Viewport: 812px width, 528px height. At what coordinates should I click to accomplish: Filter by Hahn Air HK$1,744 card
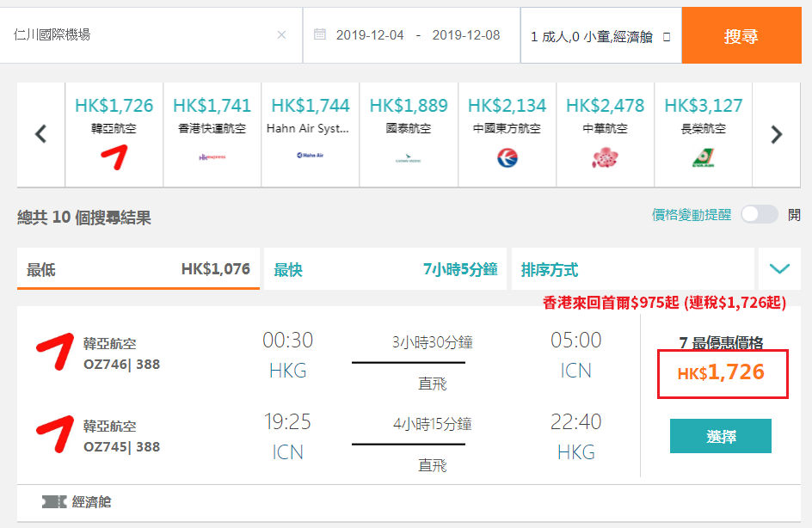[311, 134]
